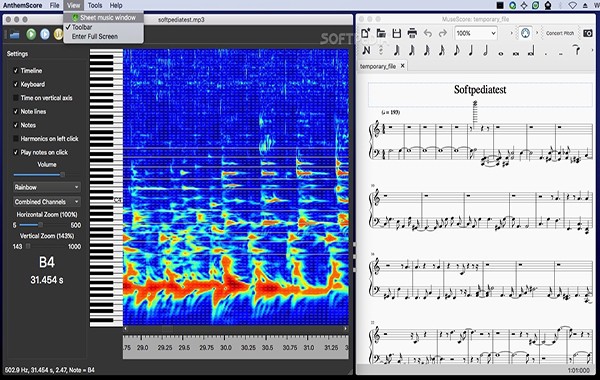Open the 100% zoom dropdown in MuseScore
Screen dimensions: 600x380
(476, 33)
